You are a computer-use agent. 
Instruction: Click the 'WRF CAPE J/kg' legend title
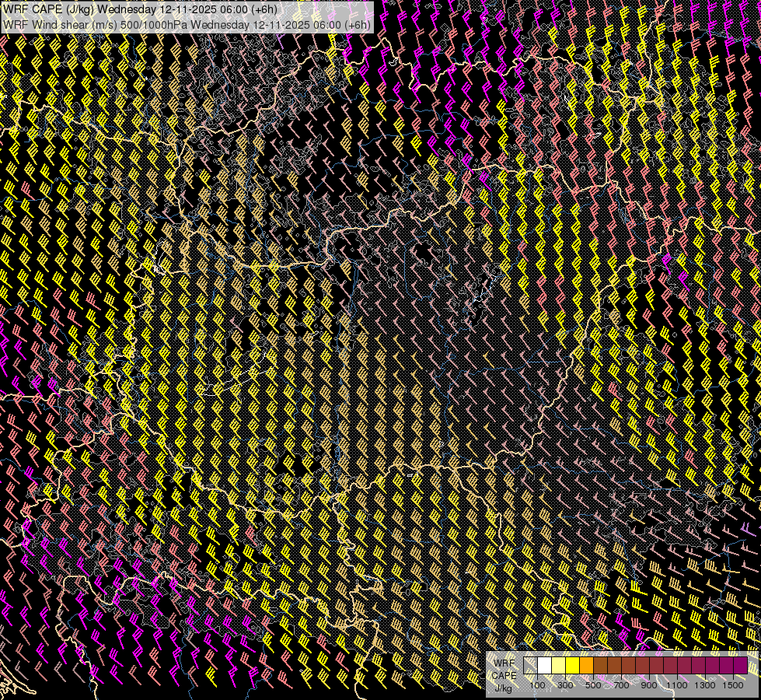[504, 675]
